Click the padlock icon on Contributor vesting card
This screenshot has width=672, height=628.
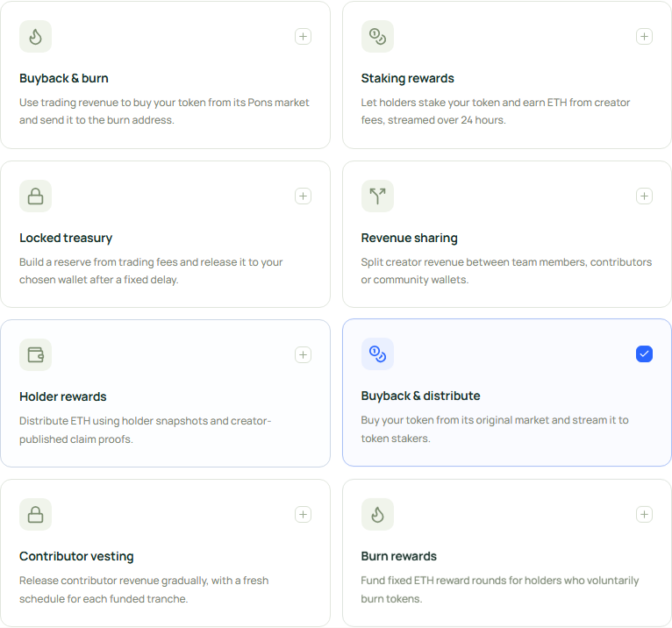pyautogui.click(x=36, y=515)
